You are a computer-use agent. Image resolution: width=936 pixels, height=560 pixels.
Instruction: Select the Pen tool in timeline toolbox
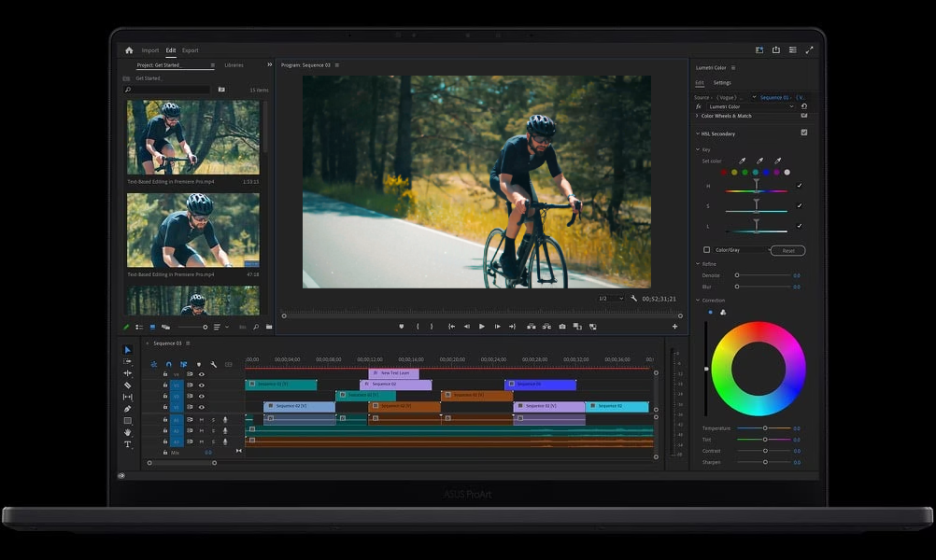tap(128, 409)
